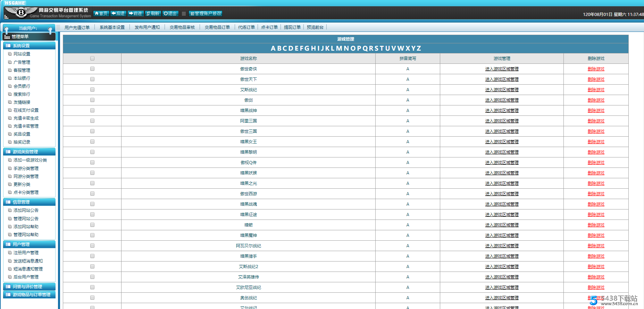This screenshot has height=309, width=644.
Task: Filter games by letter M in alphabet bar
Action: 339,48
